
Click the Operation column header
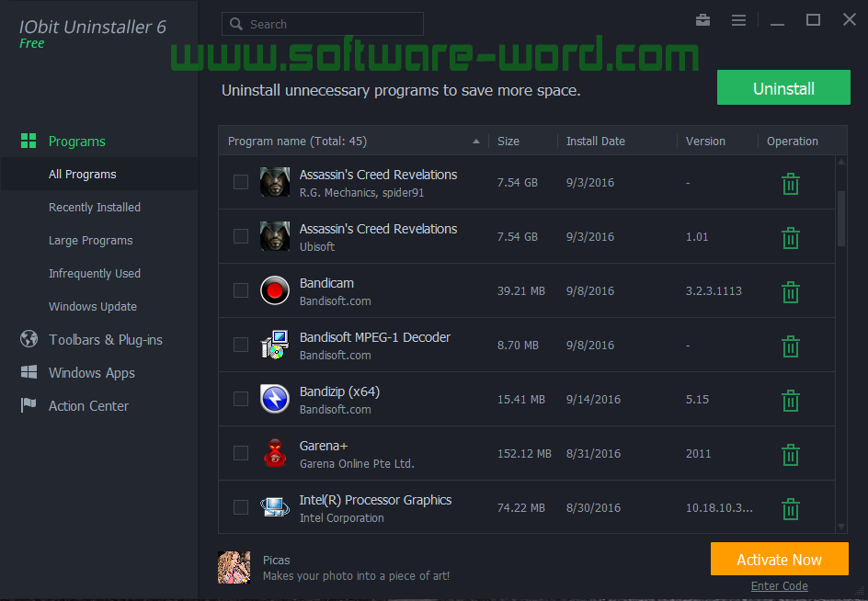[x=793, y=142]
